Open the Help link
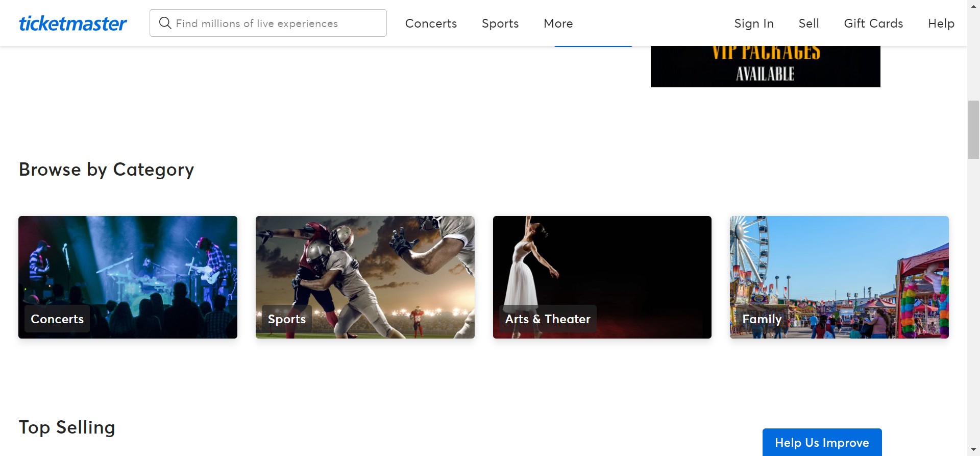980x456 pixels. coord(941,23)
